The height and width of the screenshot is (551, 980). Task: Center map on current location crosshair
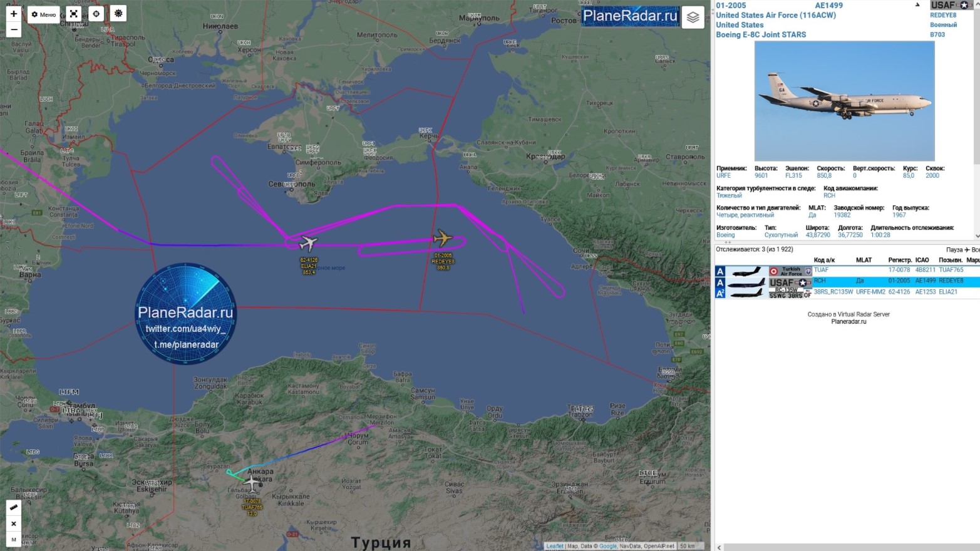tap(96, 14)
